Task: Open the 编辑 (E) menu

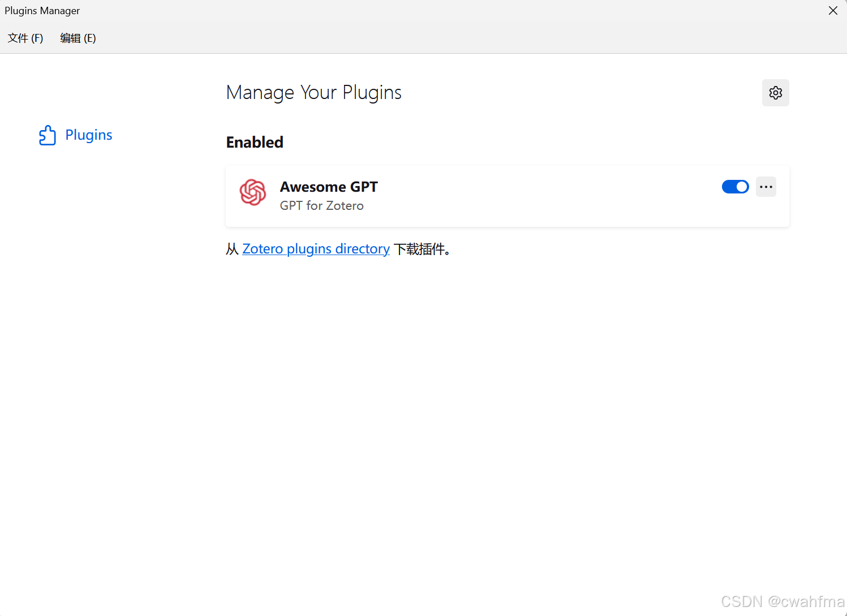Action: (x=78, y=38)
